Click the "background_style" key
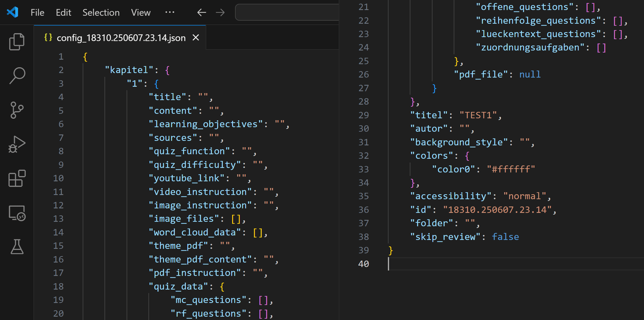The width and height of the screenshot is (644, 320). (x=459, y=142)
